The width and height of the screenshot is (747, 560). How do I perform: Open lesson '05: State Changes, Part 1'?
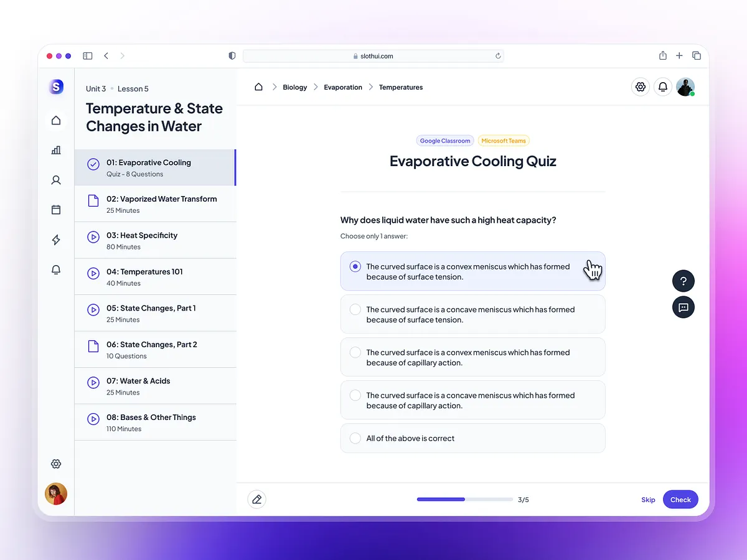click(x=155, y=312)
